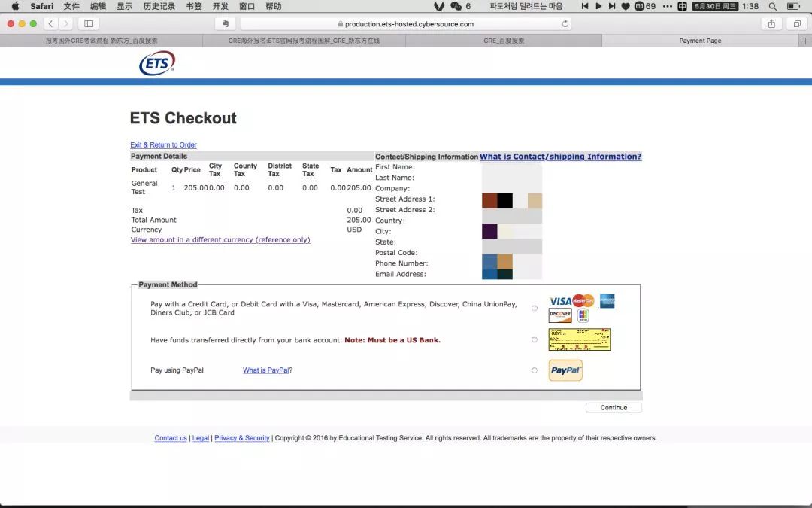Click Exit & Return to Order link
Image resolution: width=812 pixels, height=508 pixels.
coord(164,145)
